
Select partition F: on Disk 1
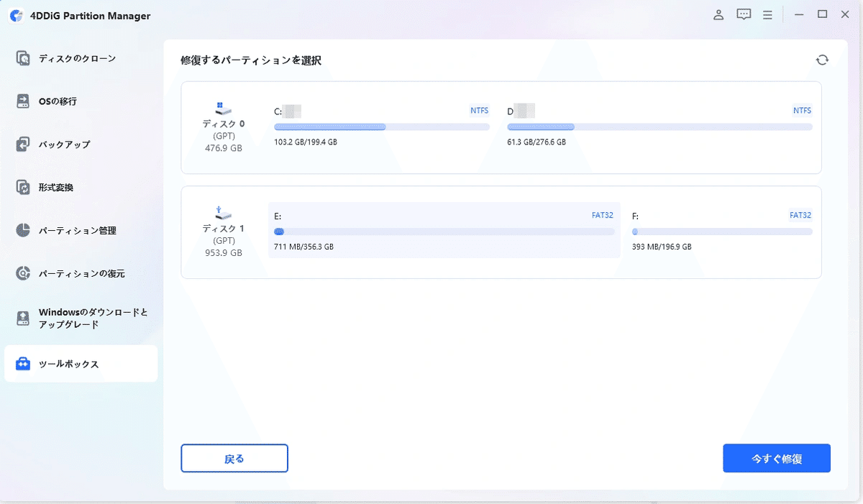(722, 232)
